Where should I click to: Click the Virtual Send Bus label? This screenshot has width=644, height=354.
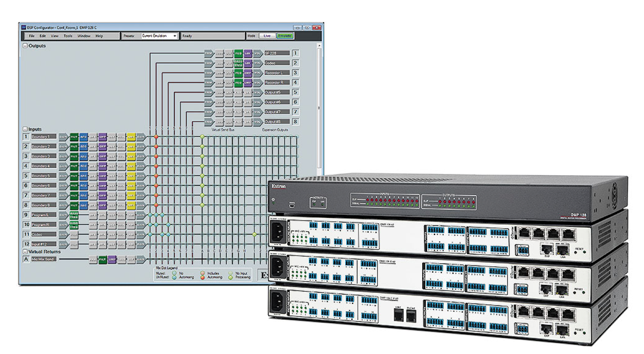(223, 130)
